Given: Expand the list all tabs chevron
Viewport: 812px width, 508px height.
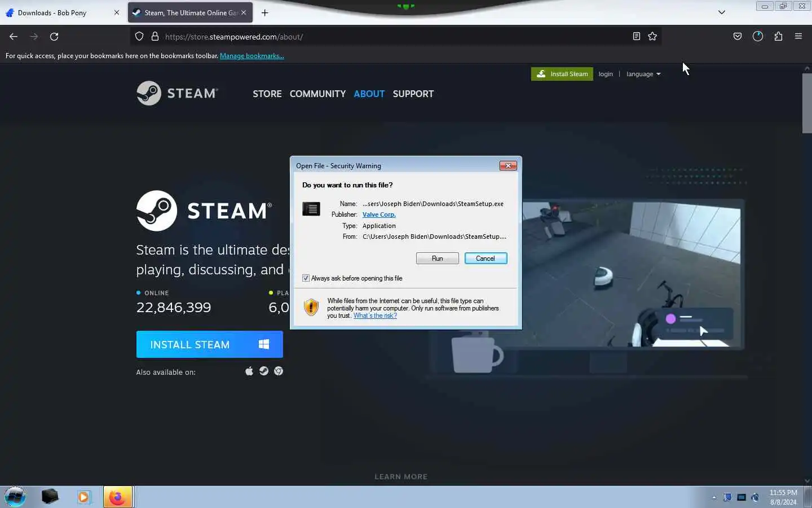Looking at the screenshot, I should pos(722,12).
